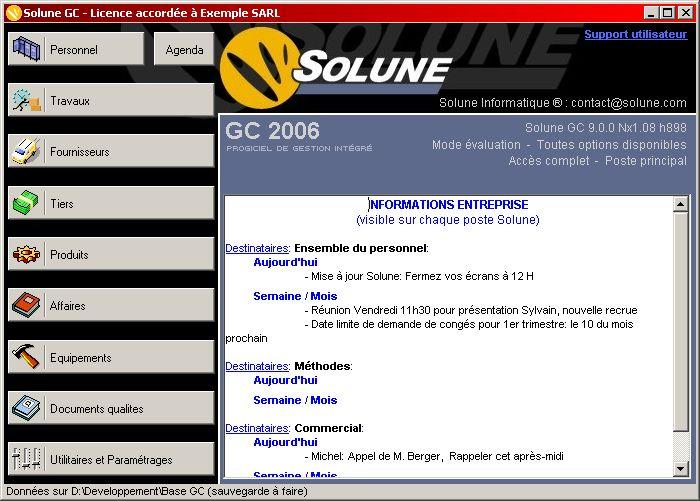Open the Travaux module

point(111,100)
